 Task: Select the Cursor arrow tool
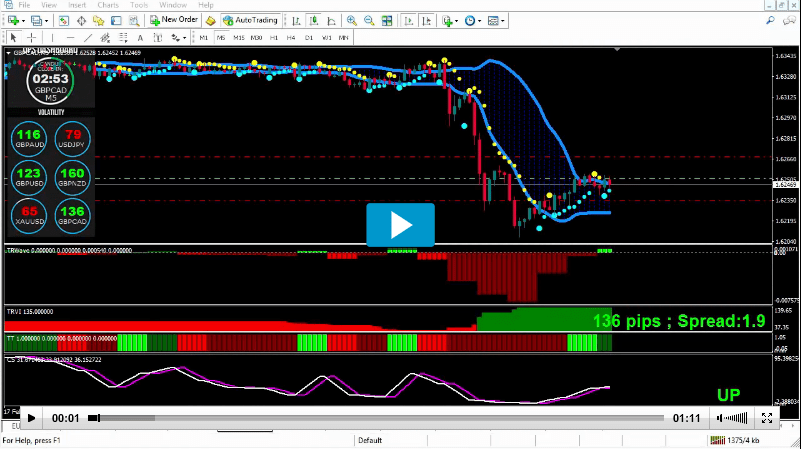coord(14,37)
